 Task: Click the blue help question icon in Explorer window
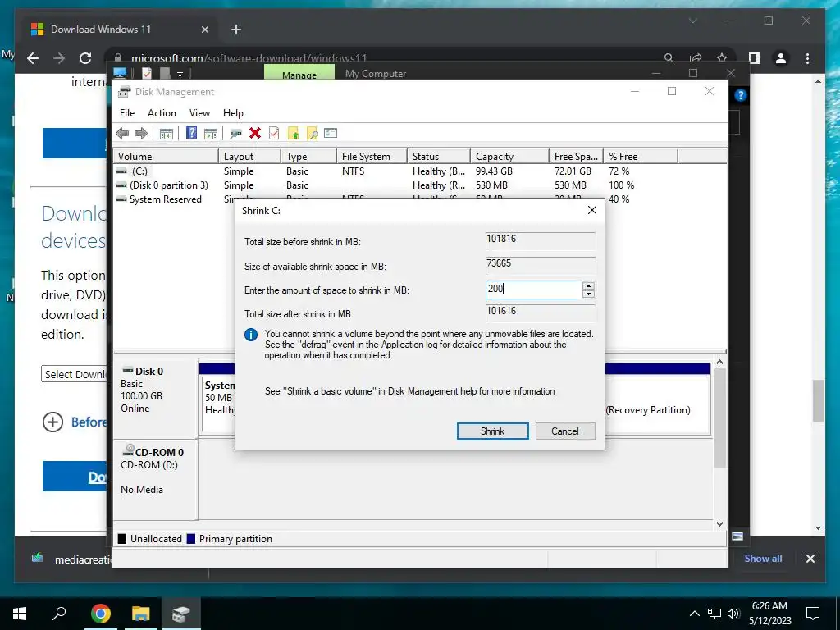pyautogui.click(x=741, y=95)
